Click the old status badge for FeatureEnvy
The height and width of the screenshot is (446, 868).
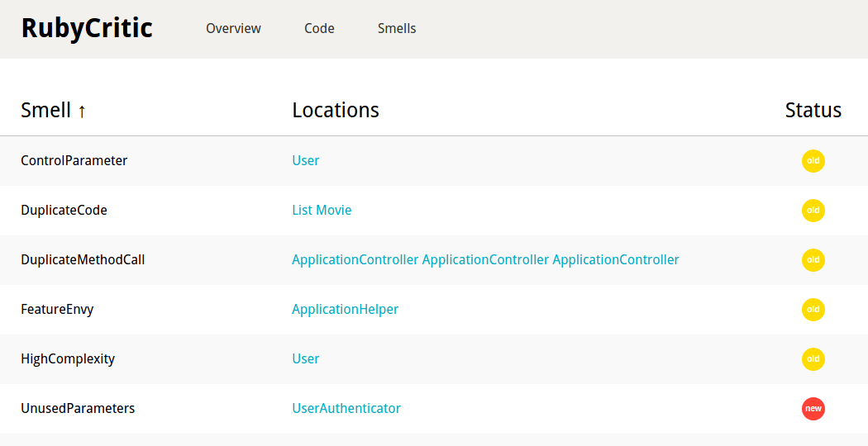click(x=813, y=310)
